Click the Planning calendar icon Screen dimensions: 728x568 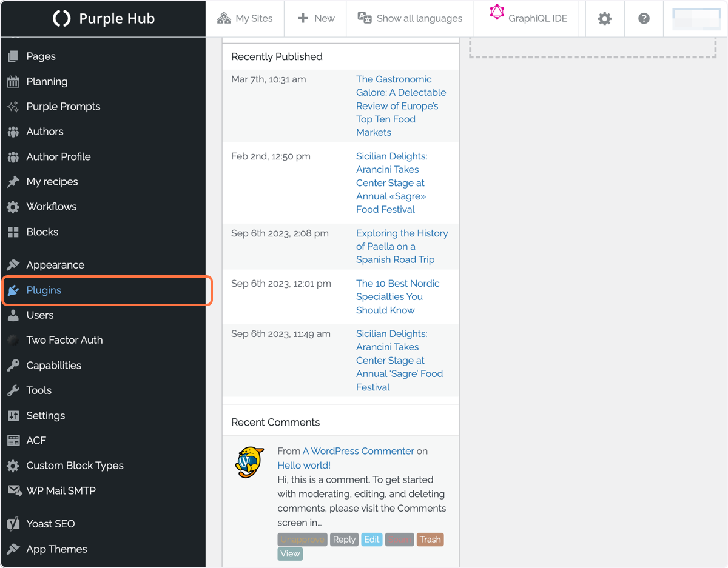pyautogui.click(x=13, y=81)
